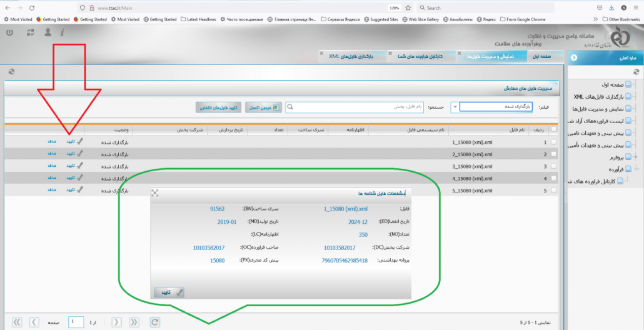Click the checkmark icon in row 1_15080 (xml).xml
Screen dimensions: 644x330
pos(80,142)
